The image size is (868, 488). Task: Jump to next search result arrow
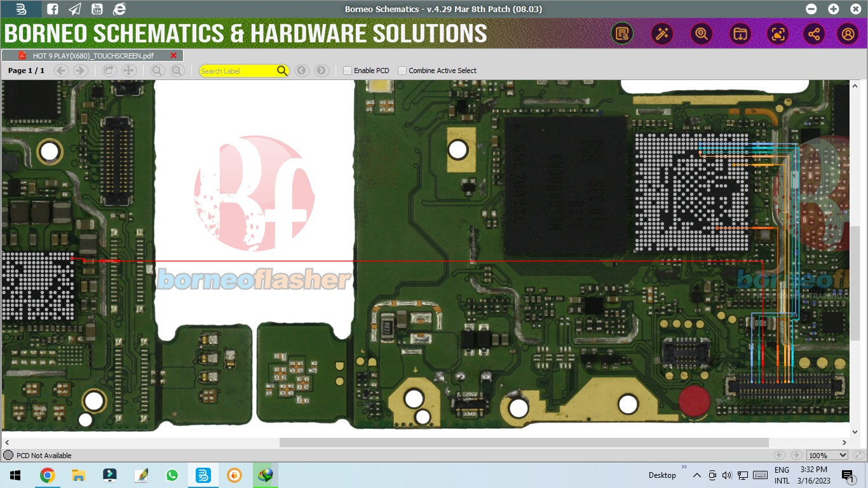[322, 71]
